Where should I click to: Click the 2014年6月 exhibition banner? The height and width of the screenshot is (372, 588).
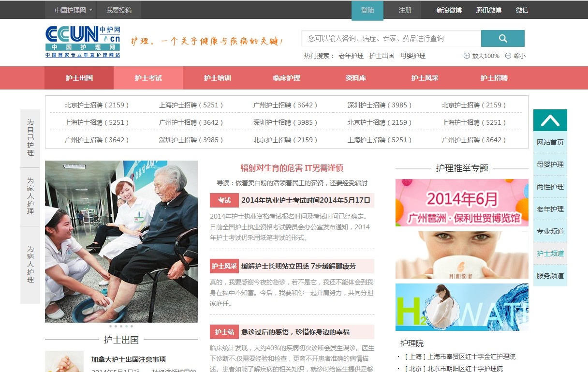pyautogui.click(x=462, y=203)
